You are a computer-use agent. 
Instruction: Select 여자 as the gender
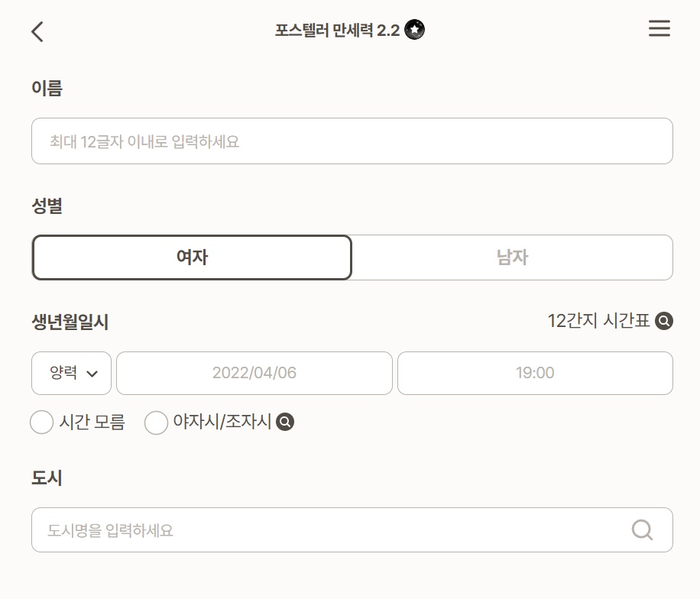pyautogui.click(x=192, y=257)
